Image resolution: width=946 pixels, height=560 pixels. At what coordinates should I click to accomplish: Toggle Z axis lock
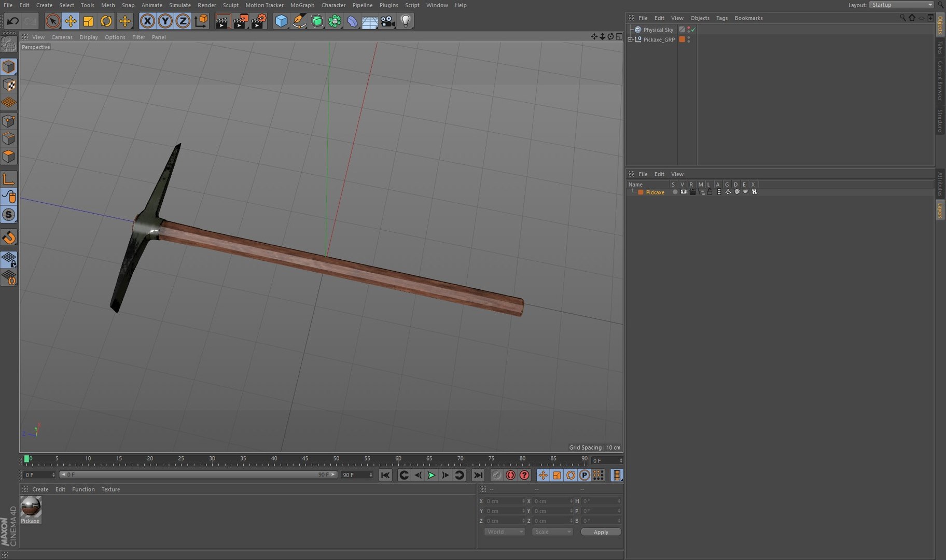(183, 21)
